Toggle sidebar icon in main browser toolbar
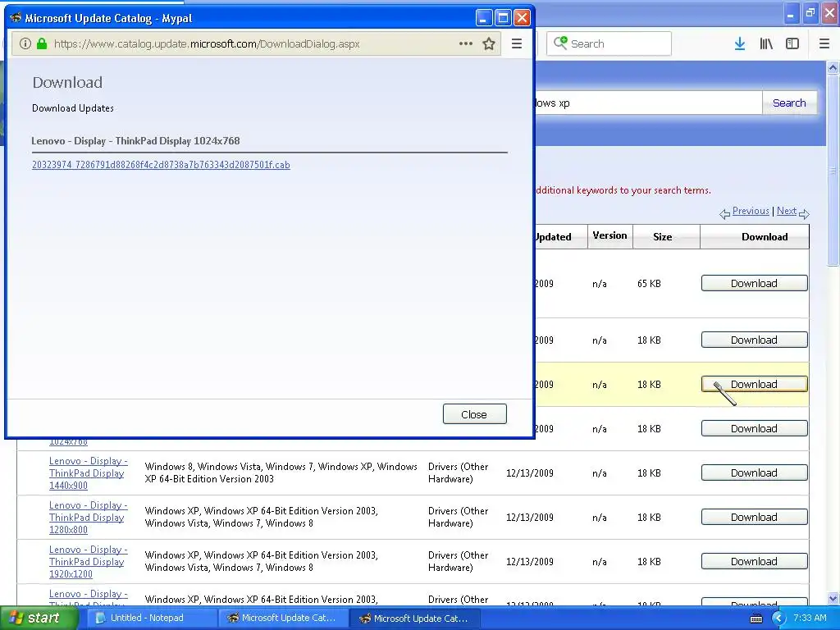 [x=792, y=44]
